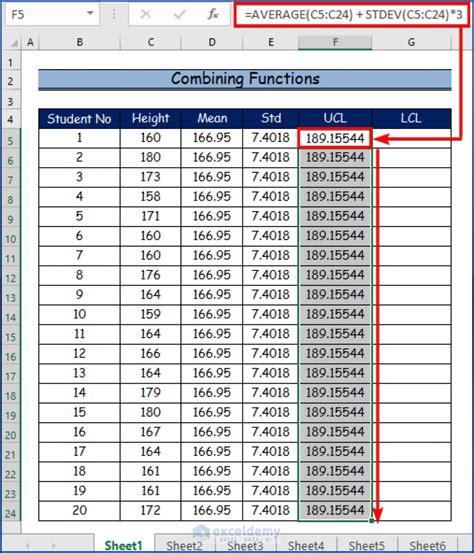Click the Combining Functions title cell
This screenshot has height=553, width=474.
pos(245,79)
